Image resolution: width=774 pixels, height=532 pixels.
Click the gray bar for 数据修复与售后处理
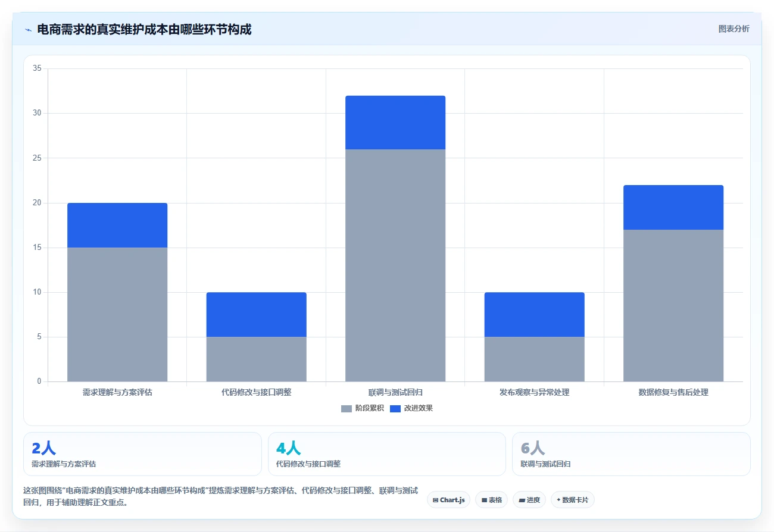[x=673, y=305]
